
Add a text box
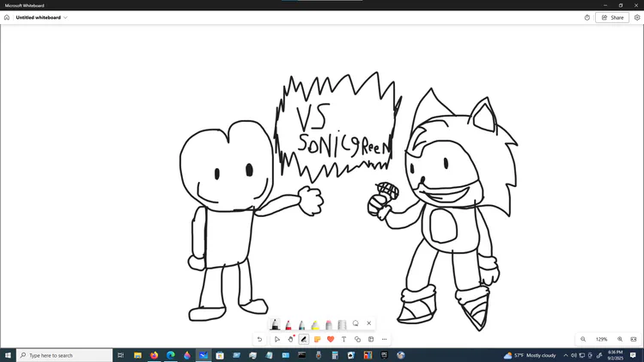343,340
